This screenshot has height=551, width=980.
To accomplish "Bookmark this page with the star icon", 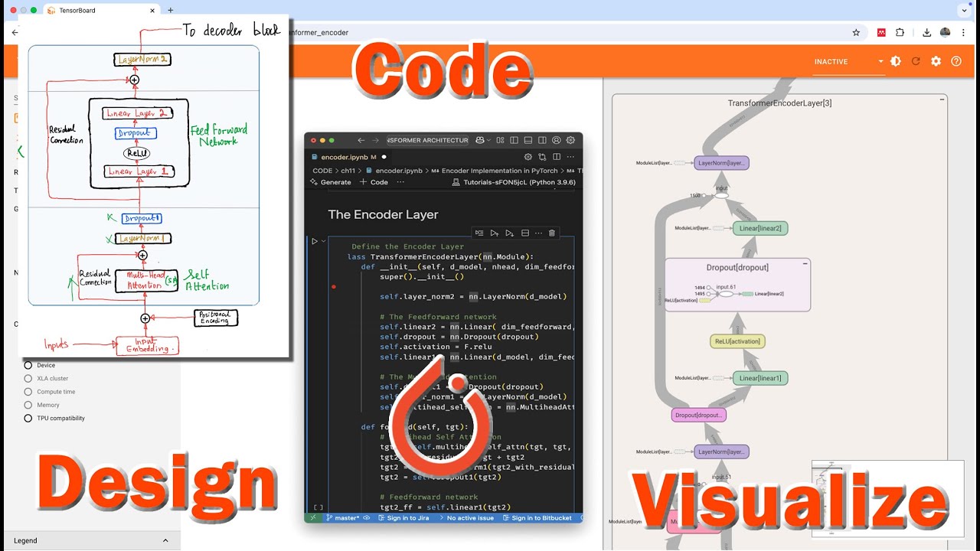I will point(856,33).
